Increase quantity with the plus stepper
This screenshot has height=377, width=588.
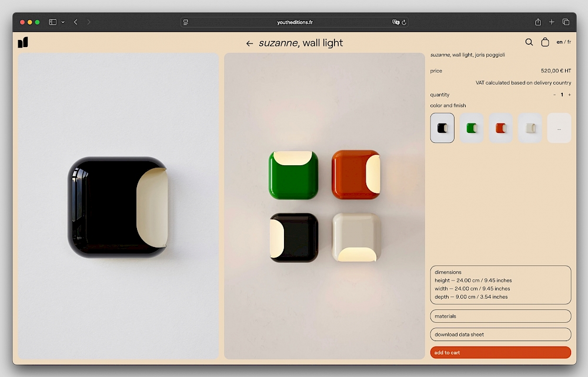[569, 95]
